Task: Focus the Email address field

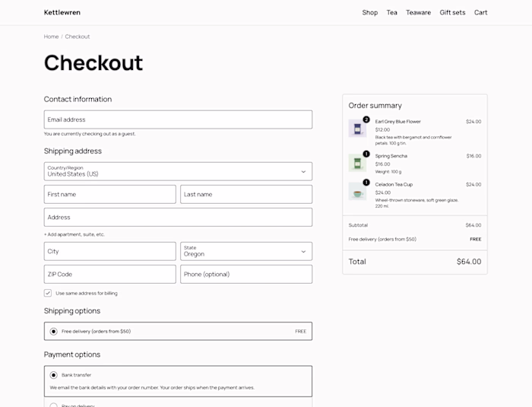Action: 178,119
